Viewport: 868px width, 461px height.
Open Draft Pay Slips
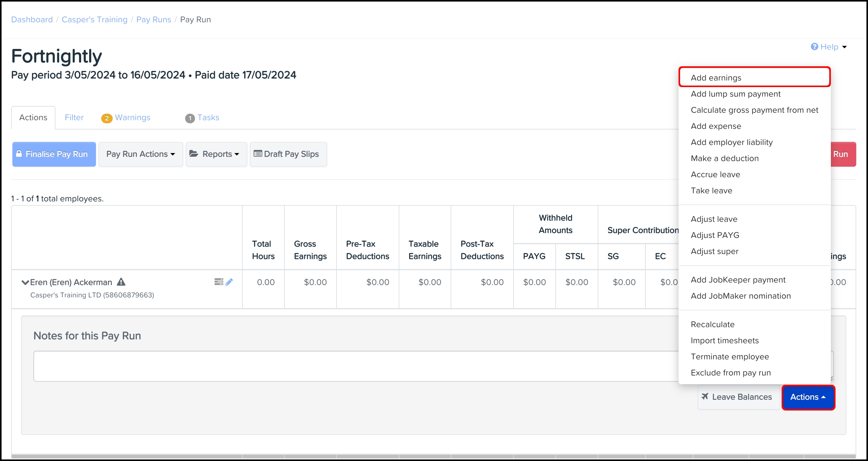tap(289, 154)
